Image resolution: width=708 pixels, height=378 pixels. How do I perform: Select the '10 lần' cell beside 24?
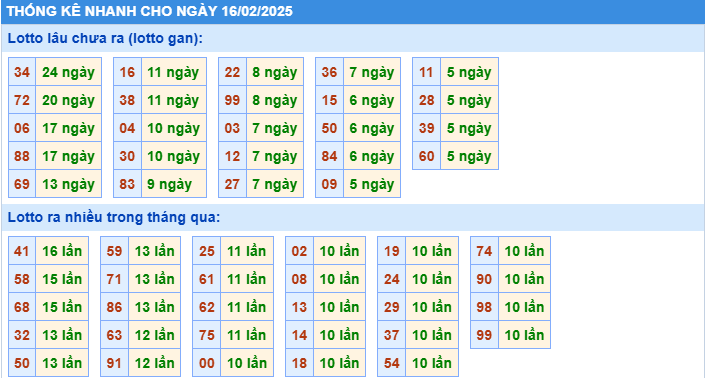tap(432, 279)
